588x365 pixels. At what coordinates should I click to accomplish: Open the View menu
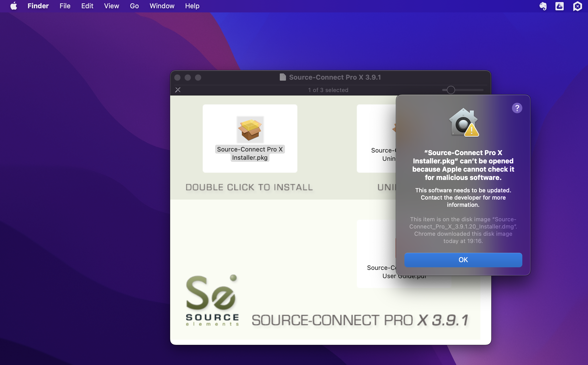[111, 6]
